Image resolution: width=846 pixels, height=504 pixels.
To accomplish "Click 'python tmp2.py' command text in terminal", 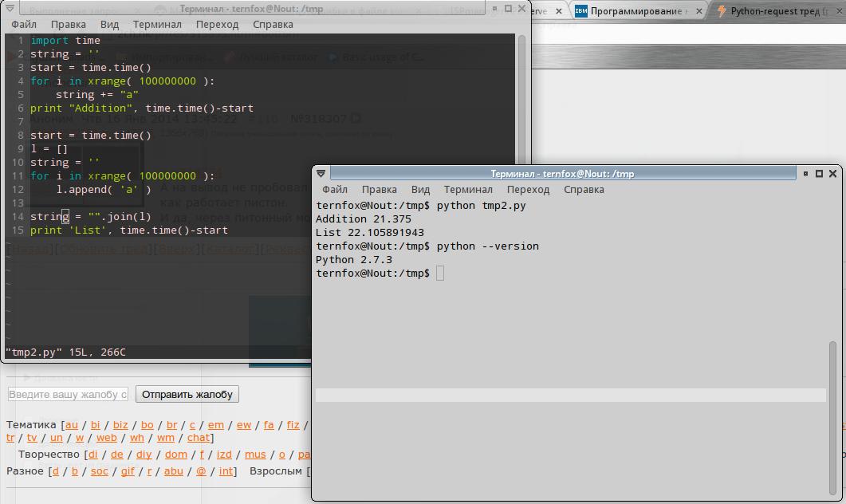I will click(x=482, y=206).
